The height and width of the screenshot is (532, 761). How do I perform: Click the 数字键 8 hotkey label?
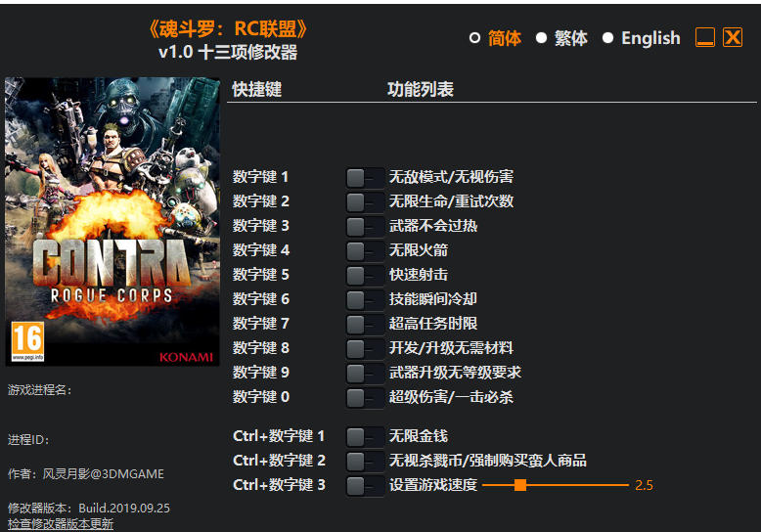tap(260, 347)
